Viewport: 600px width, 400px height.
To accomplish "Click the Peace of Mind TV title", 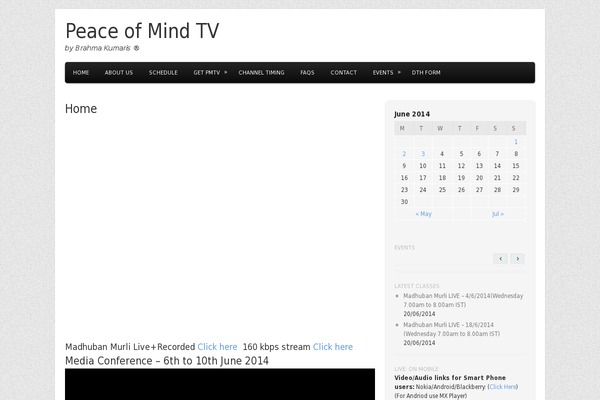I will [142, 31].
